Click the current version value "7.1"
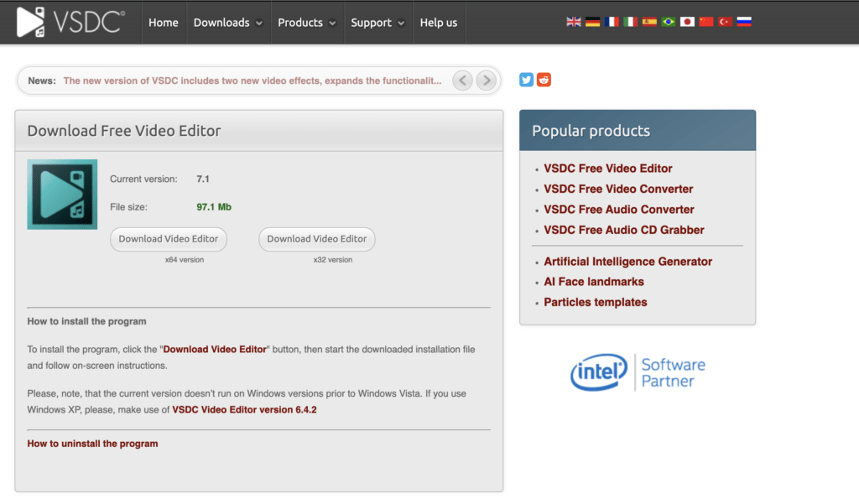The image size is (859, 504). tap(203, 179)
